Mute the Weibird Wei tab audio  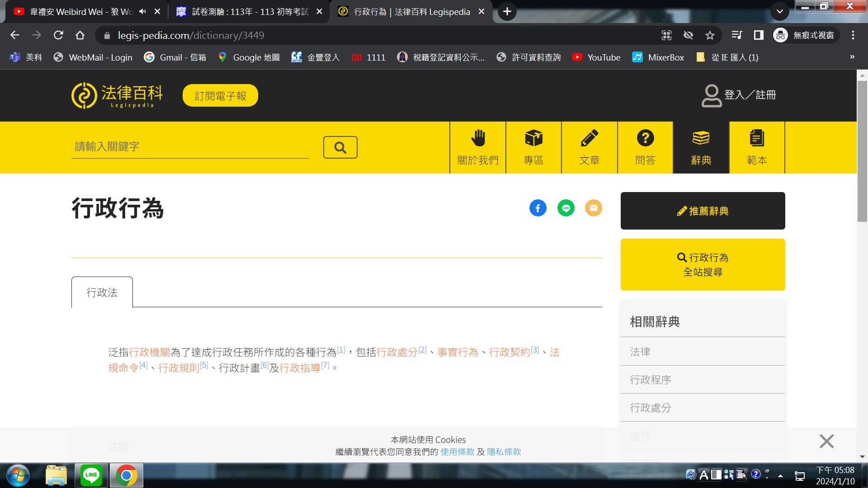point(142,12)
